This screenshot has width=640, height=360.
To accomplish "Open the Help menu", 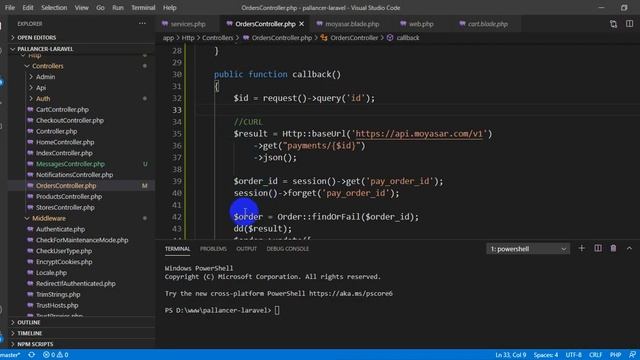I will tap(169, 8).
